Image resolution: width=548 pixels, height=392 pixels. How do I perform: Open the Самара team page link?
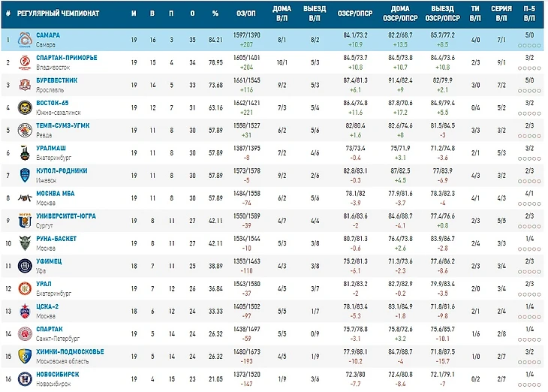(x=48, y=35)
